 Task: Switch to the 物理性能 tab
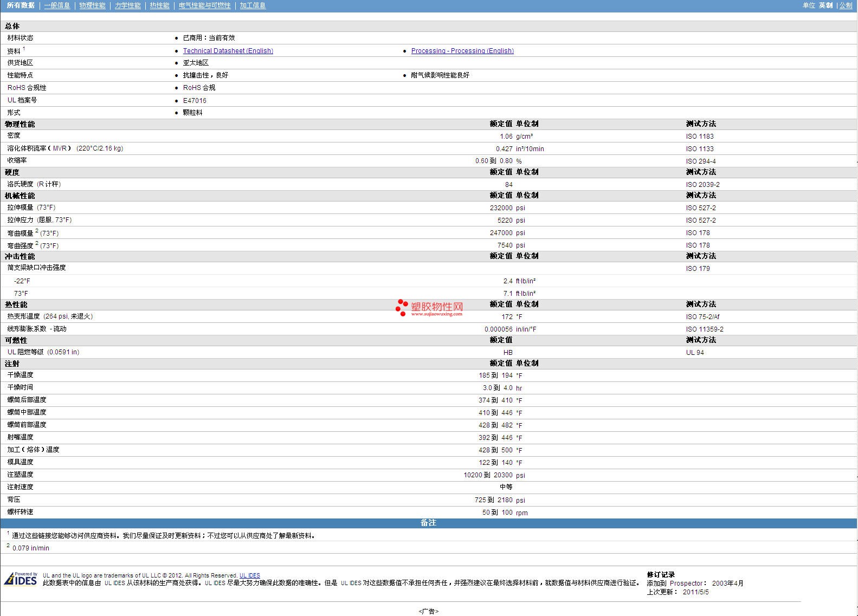tap(92, 5)
